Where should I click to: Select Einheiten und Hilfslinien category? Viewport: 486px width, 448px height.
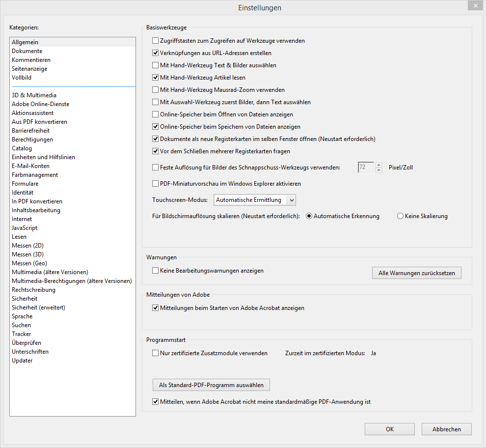point(73,157)
